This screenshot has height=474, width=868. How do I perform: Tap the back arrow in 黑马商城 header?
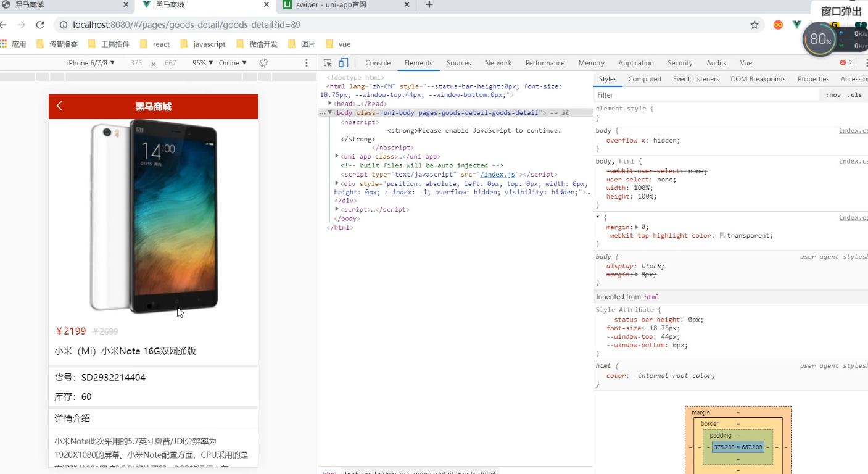pos(60,106)
